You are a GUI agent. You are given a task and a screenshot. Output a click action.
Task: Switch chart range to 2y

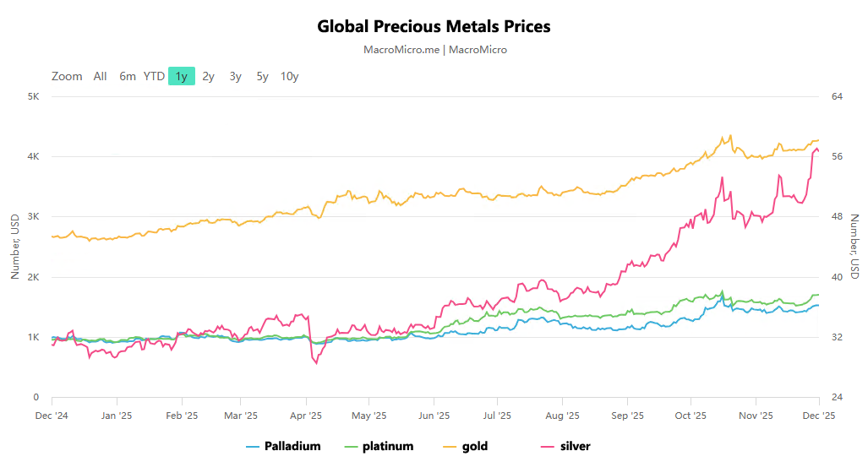[209, 76]
